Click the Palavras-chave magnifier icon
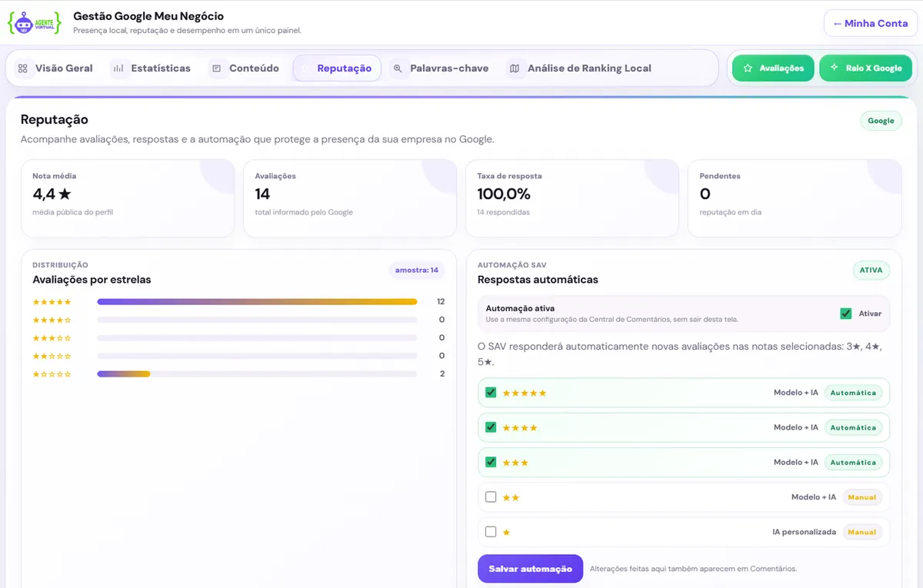Viewport: 923px width, 588px height. 398,68
